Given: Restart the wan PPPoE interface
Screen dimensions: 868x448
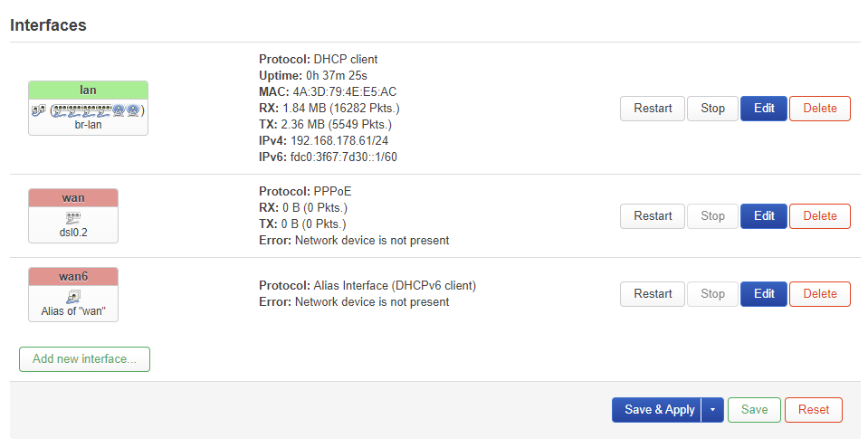Looking at the screenshot, I should (653, 216).
